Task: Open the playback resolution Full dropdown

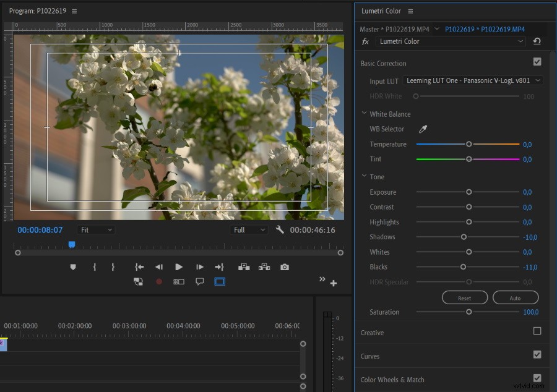Action: (248, 229)
